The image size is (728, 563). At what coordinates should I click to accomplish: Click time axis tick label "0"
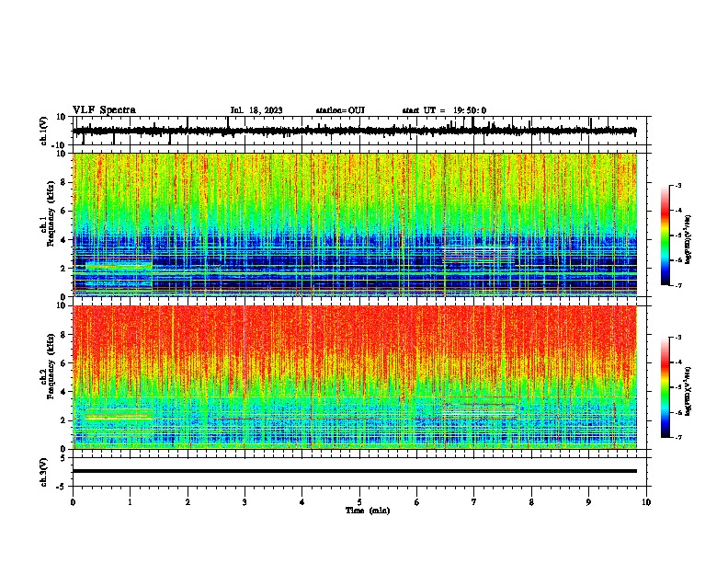coord(73,502)
